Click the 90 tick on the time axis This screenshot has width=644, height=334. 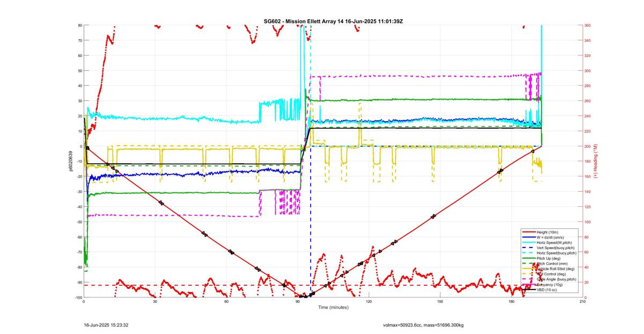point(298,302)
